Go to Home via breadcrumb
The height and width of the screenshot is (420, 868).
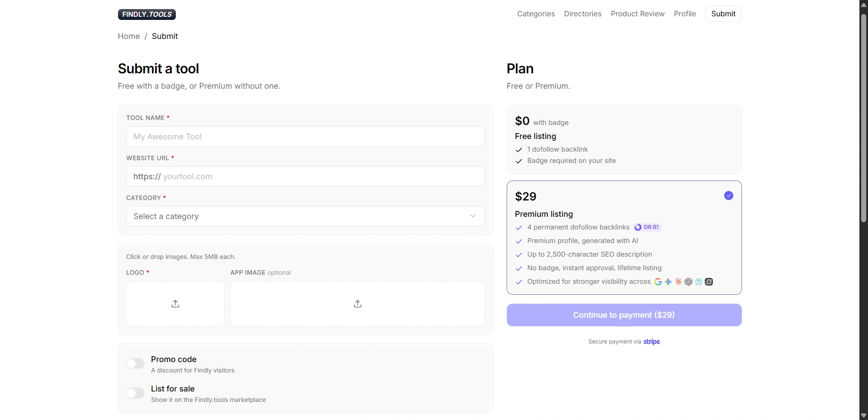coord(129,36)
